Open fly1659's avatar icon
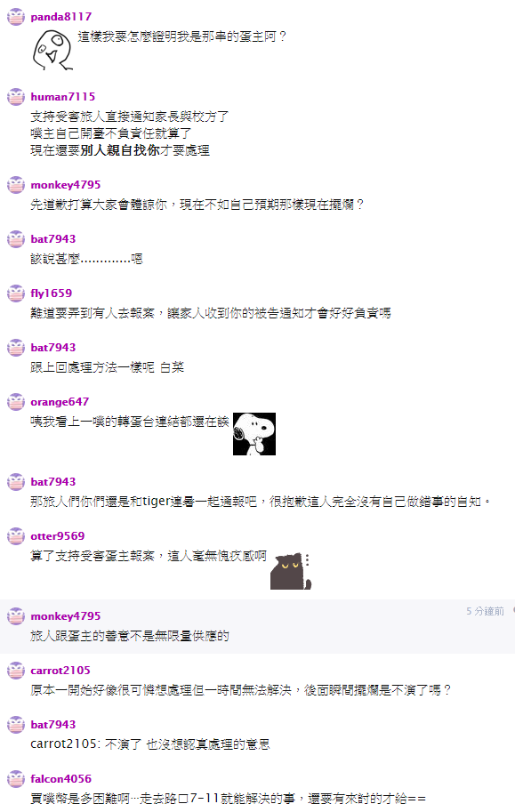This screenshot has width=515, height=812. coord(15,293)
